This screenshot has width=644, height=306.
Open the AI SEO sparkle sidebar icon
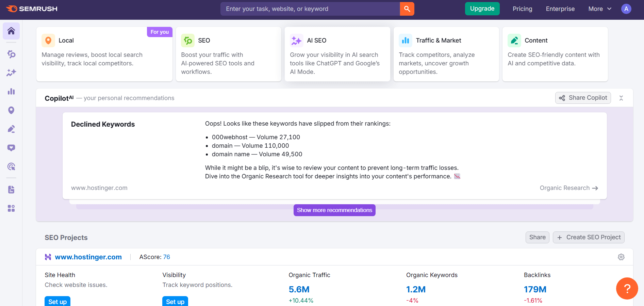[x=11, y=73]
